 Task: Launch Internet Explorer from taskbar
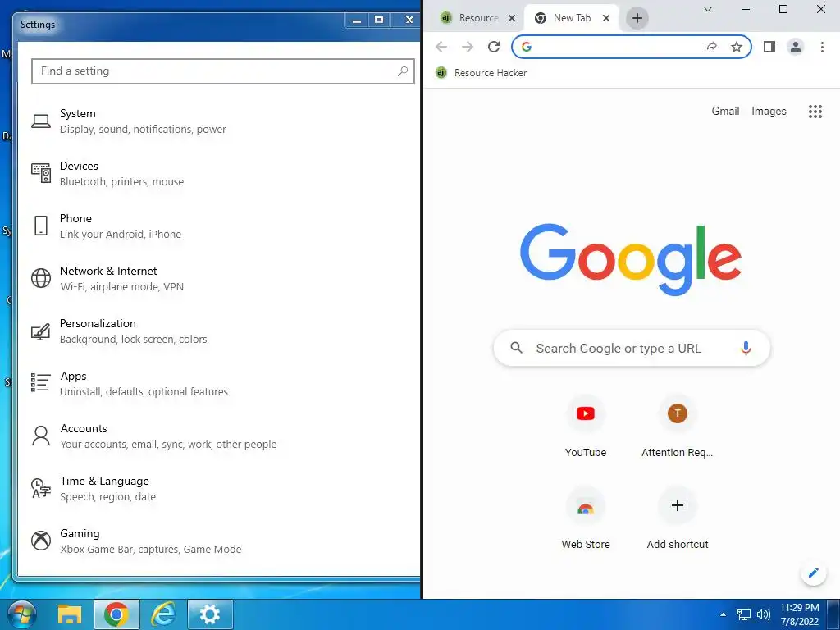pyautogui.click(x=163, y=614)
